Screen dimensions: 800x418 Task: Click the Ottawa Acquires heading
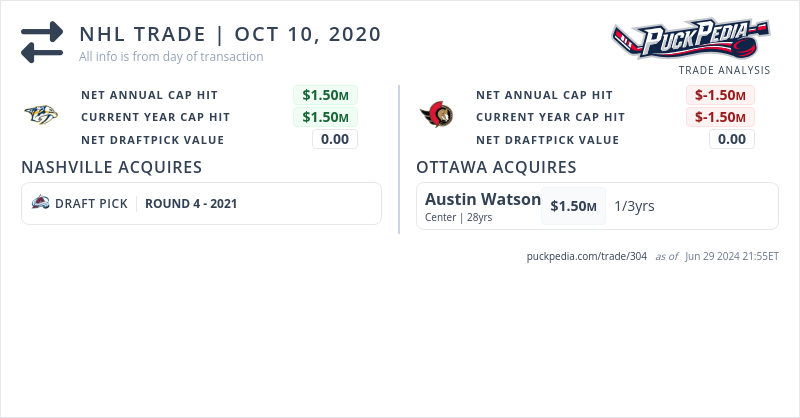point(496,167)
